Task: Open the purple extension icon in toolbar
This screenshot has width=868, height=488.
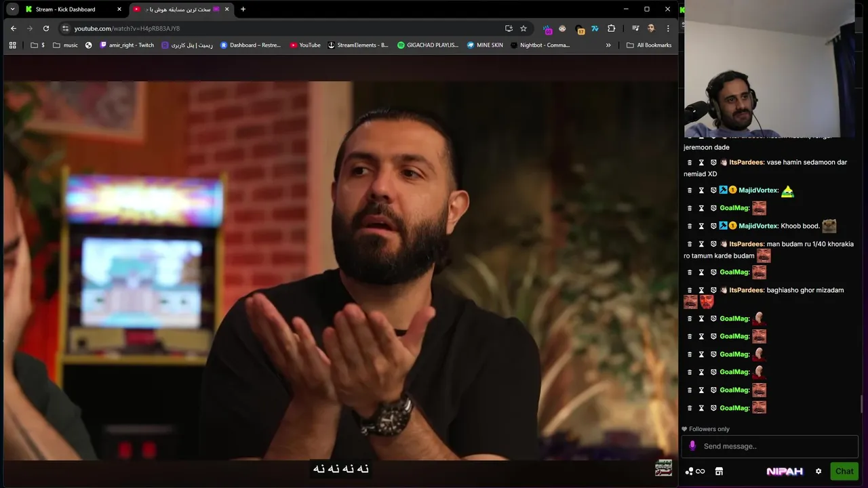Action: tap(547, 28)
